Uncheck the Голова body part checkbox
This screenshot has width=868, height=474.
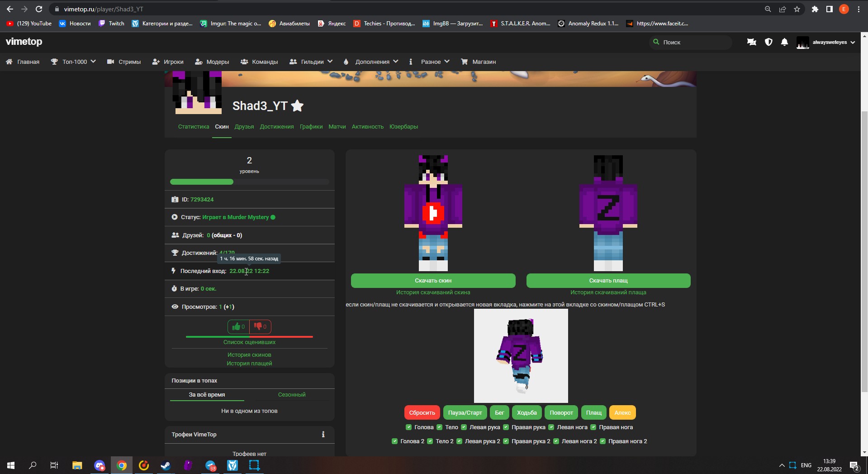tap(408, 427)
